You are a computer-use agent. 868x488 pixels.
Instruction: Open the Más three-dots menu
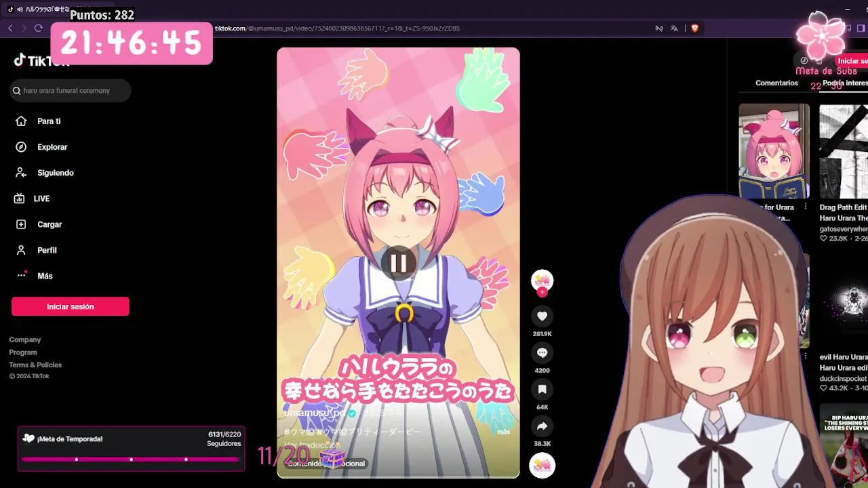tap(21, 275)
